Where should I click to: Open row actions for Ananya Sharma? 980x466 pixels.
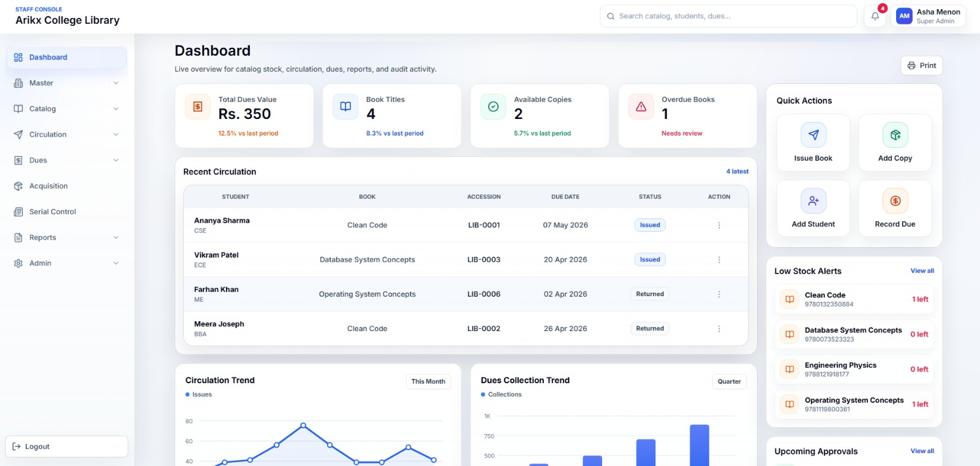point(718,225)
